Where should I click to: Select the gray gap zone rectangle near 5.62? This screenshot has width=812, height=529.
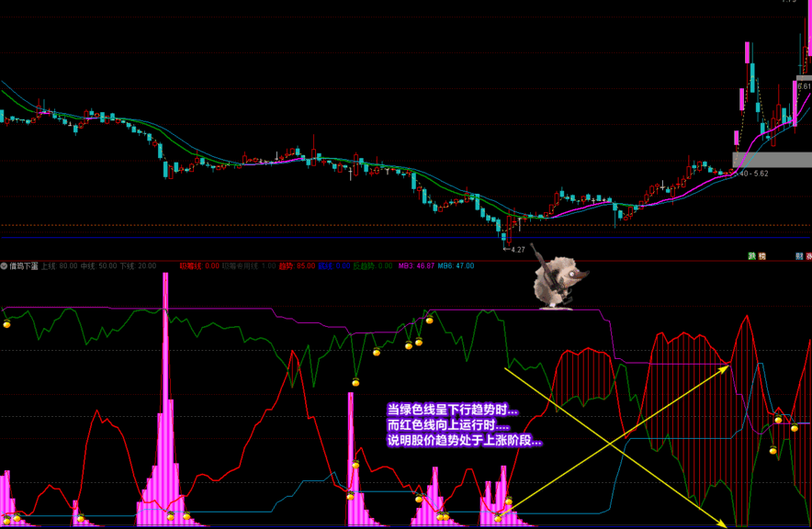tap(773, 160)
